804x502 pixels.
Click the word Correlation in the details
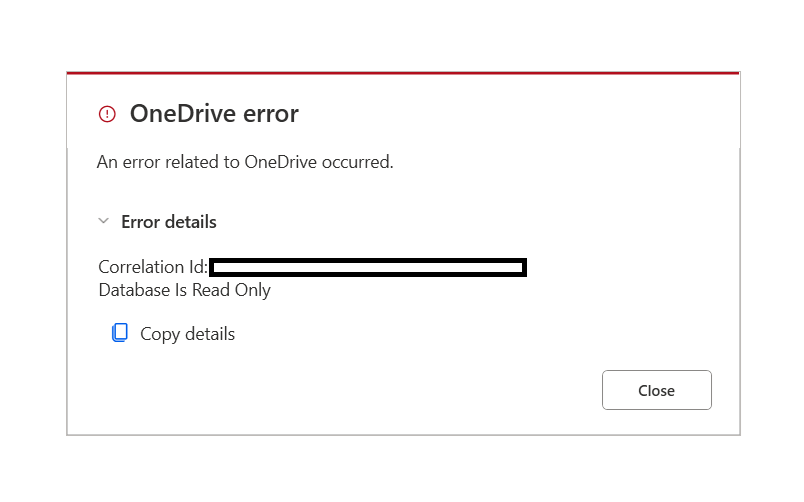tap(142, 267)
